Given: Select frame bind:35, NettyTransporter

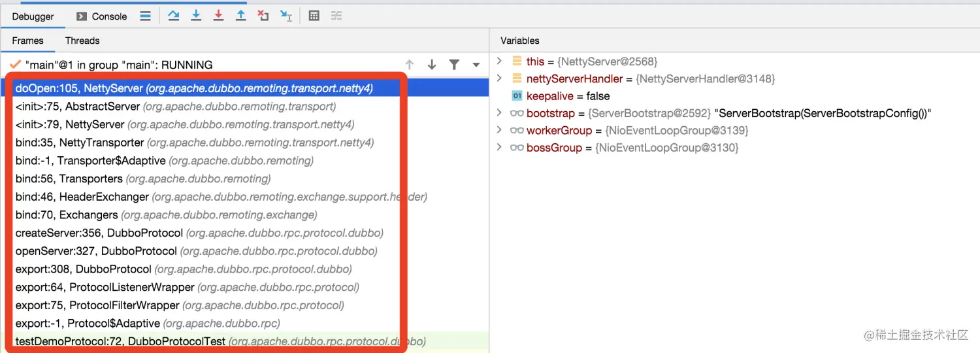Looking at the screenshot, I should tap(244, 143).
